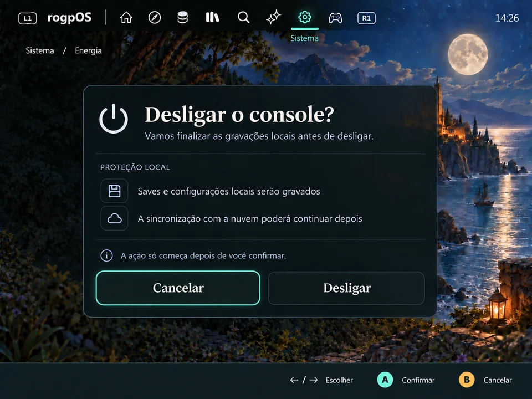This screenshot has width=532, height=399.
Task: Open the Home icon in top bar
Action: tap(126, 17)
